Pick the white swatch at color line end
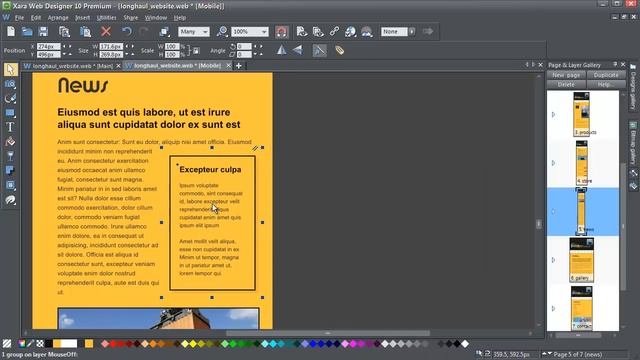The height and width of the screenshot is (360, 640). pos(465,344)
